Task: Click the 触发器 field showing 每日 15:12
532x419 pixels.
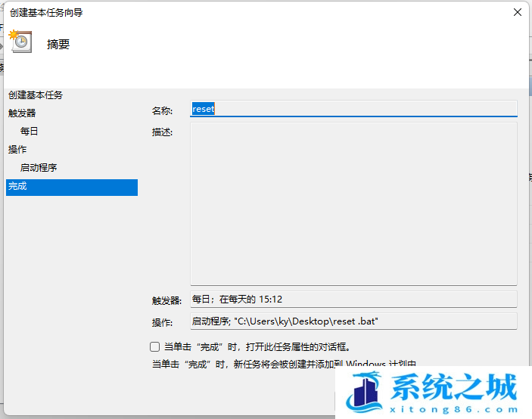Action: point(353,300)
